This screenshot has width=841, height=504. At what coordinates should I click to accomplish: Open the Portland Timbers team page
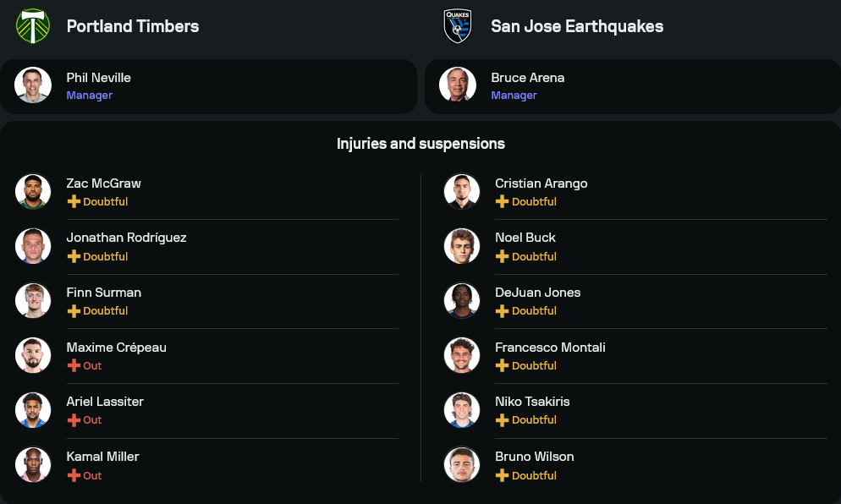pyautogui.click(x=133, y=26)
